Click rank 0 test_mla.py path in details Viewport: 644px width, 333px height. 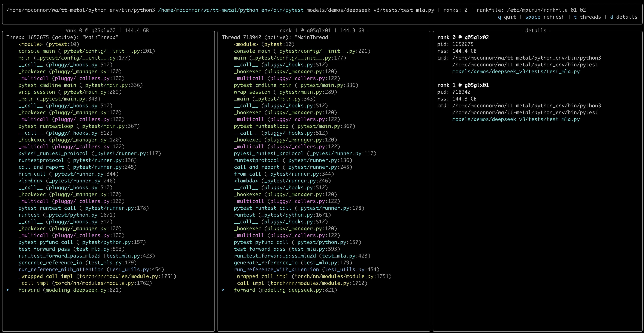point(516,71)
